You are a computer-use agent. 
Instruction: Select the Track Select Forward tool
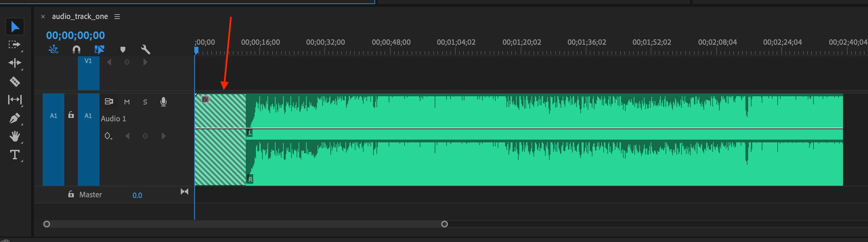(14, 45)
